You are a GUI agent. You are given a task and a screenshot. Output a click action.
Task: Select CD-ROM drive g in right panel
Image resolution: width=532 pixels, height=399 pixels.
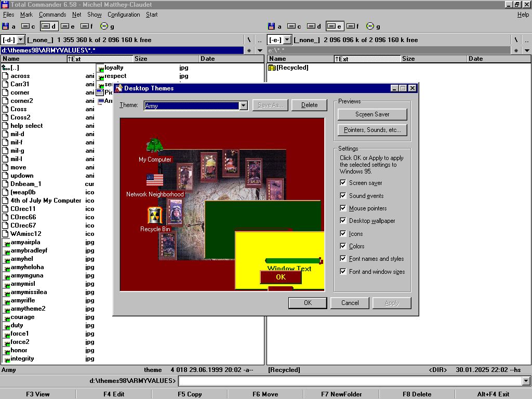point(369,26)
